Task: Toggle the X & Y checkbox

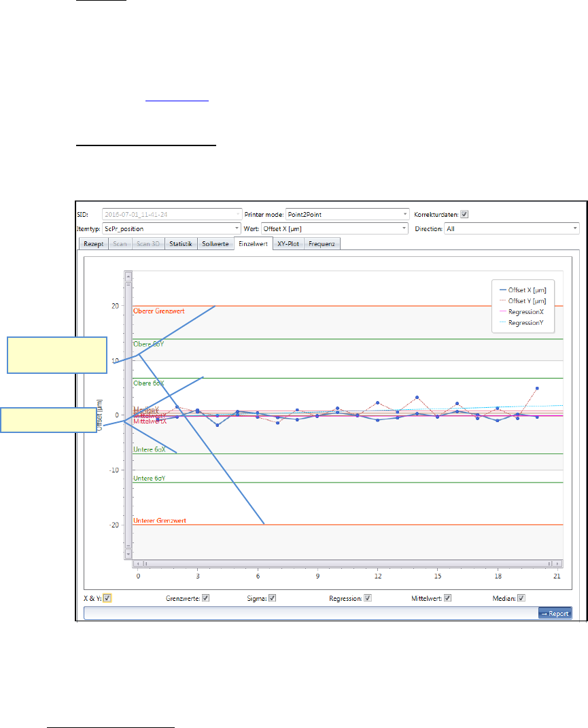Action: pos(107,598)
